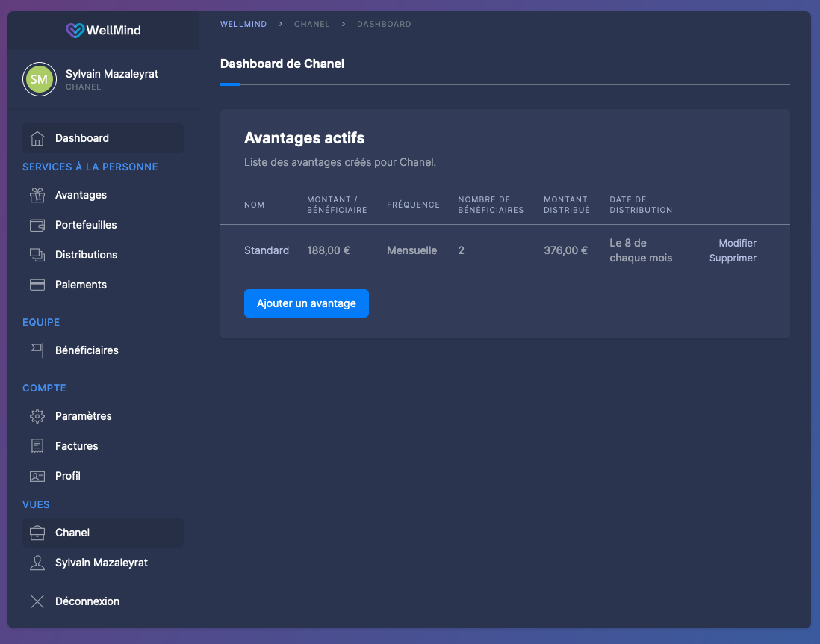Click the WellMind heart logo

tap(75, 31)
